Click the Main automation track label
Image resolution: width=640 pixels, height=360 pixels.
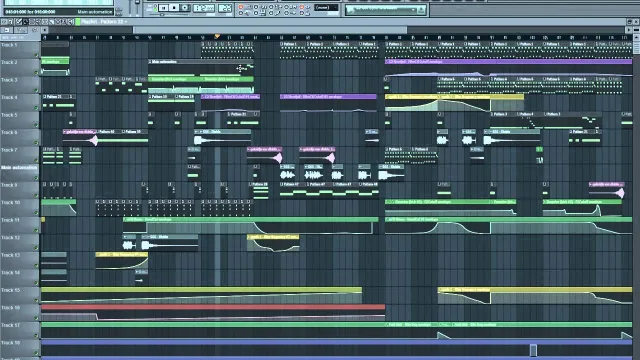[x=19, y=168]
